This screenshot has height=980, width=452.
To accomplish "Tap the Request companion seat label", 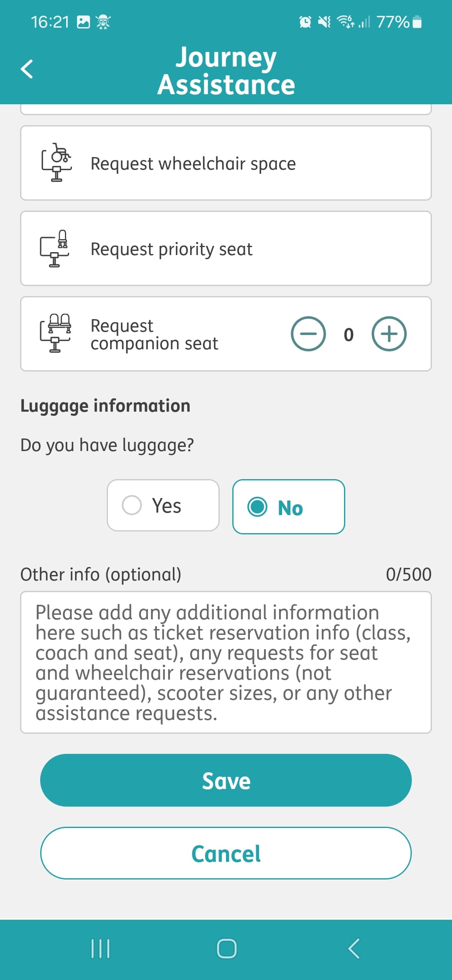I will [154, 334].
